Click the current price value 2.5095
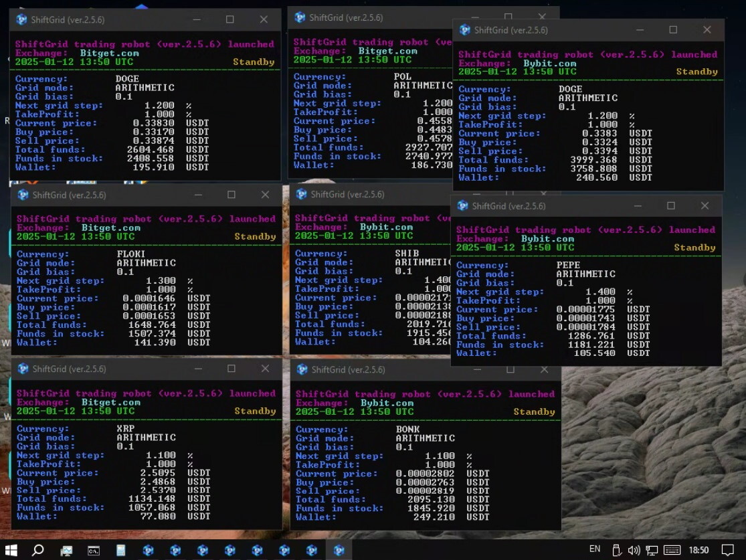Screen dimensions: 746x560 pos(158,474)
